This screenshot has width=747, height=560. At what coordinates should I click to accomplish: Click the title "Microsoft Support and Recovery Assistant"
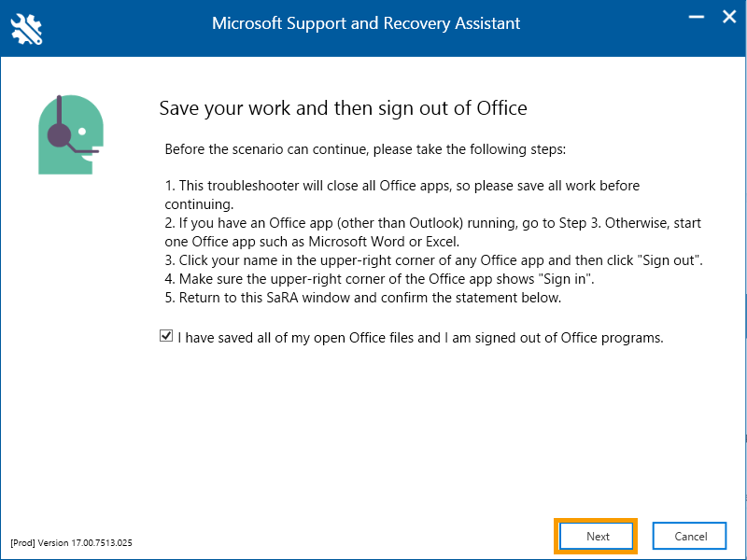[366, 23]
